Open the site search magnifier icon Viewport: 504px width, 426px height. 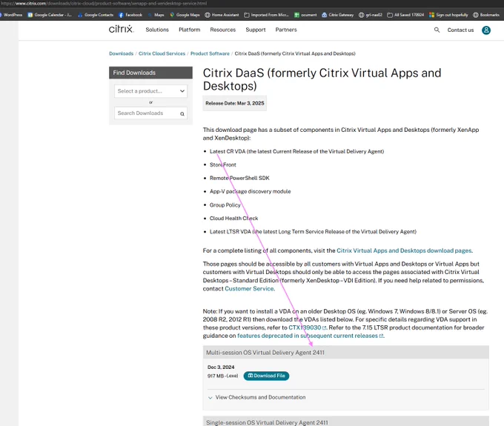(437, 30)
